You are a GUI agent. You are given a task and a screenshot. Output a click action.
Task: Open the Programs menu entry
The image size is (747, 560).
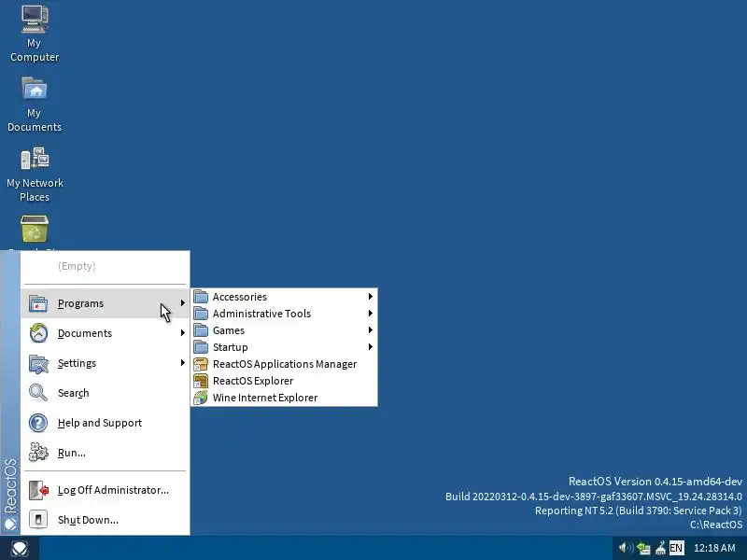[x=105, y=303]
